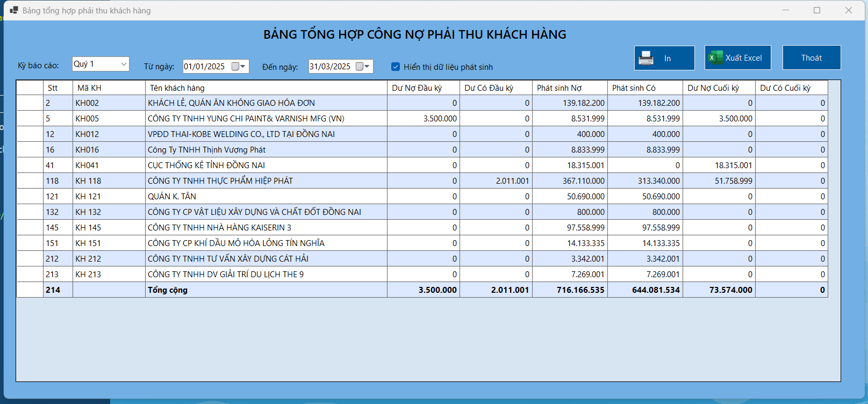The width and height of the screenshot is (868, 404).
Task: Click the Phát sinh Nợ column header
Action: [x=569, y=88]
